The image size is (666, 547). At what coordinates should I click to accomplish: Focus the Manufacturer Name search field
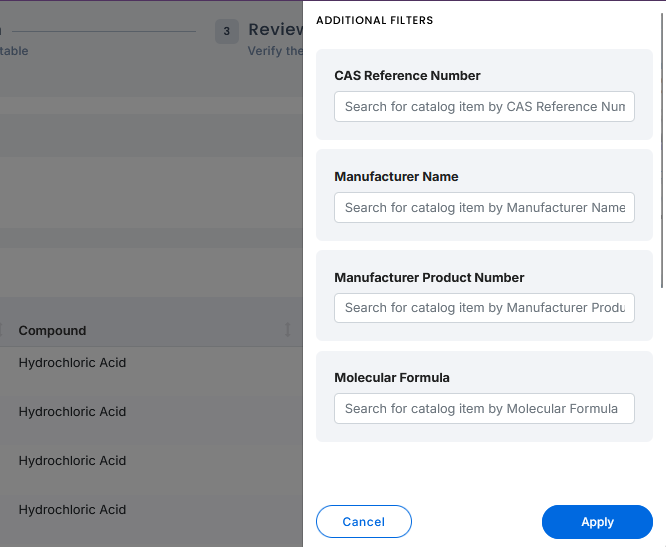(484, 208)
